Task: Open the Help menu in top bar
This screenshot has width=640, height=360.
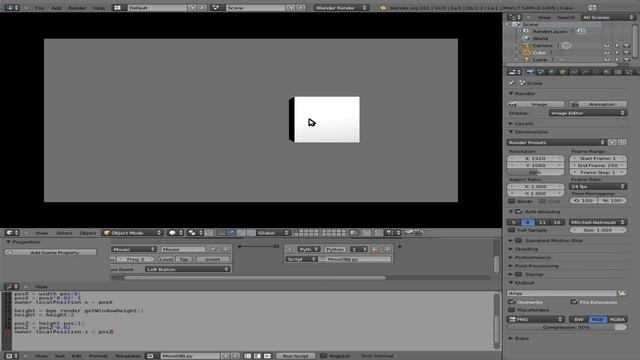Action: pos(98,7)
